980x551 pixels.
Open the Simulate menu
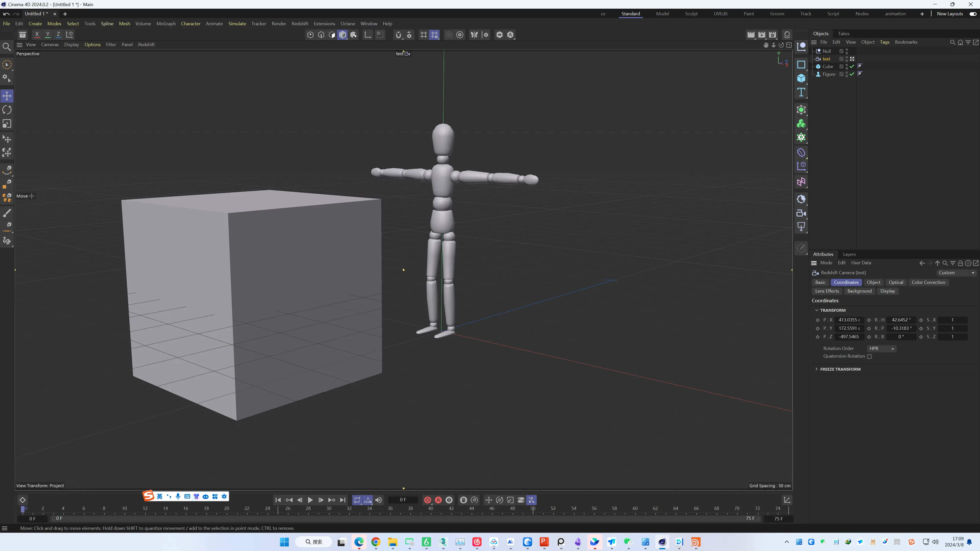[237, 23]
